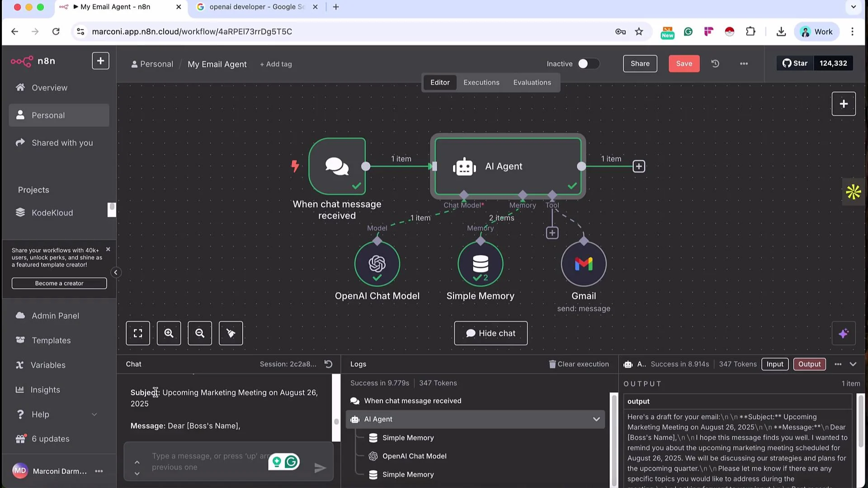View the 6 updates

(x=59, y=439)
